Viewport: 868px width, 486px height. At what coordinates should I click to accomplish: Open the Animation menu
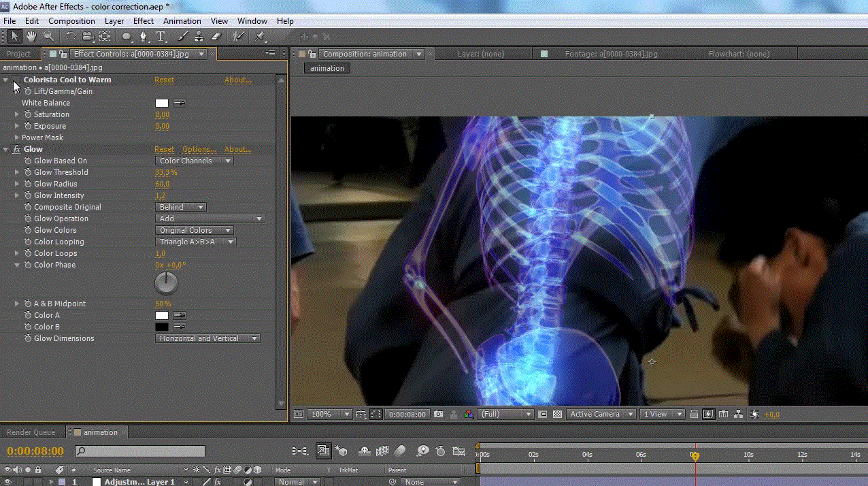pyautogui.click(x=182, y=21)
